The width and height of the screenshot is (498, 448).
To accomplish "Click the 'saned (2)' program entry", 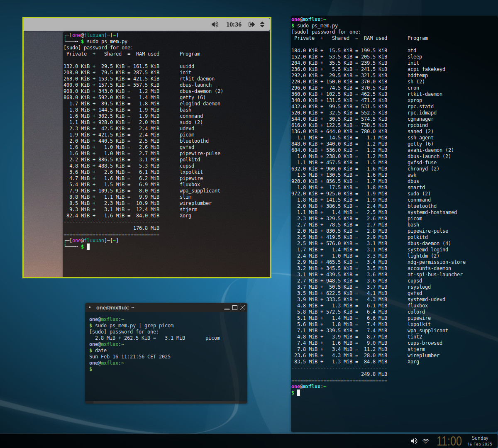I will (x=420, y=131).
